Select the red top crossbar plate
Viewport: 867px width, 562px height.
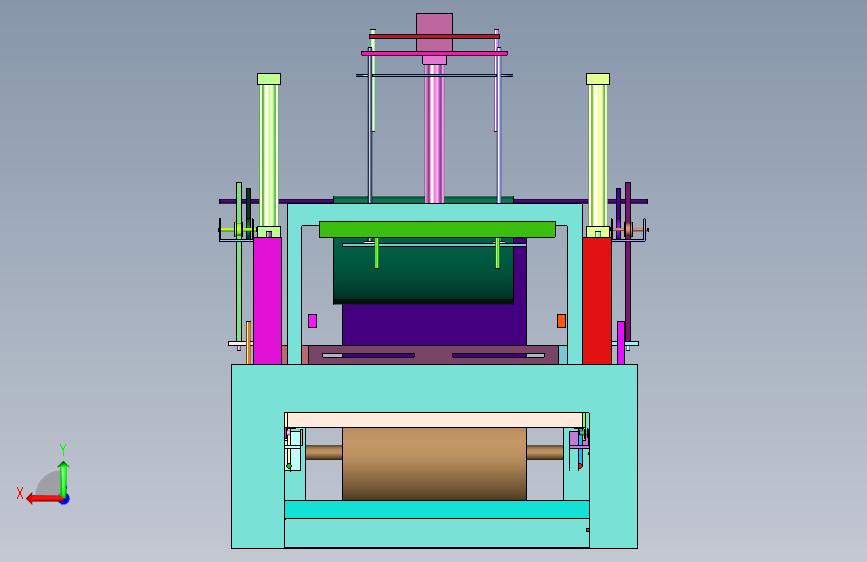(x=434, y=37)
